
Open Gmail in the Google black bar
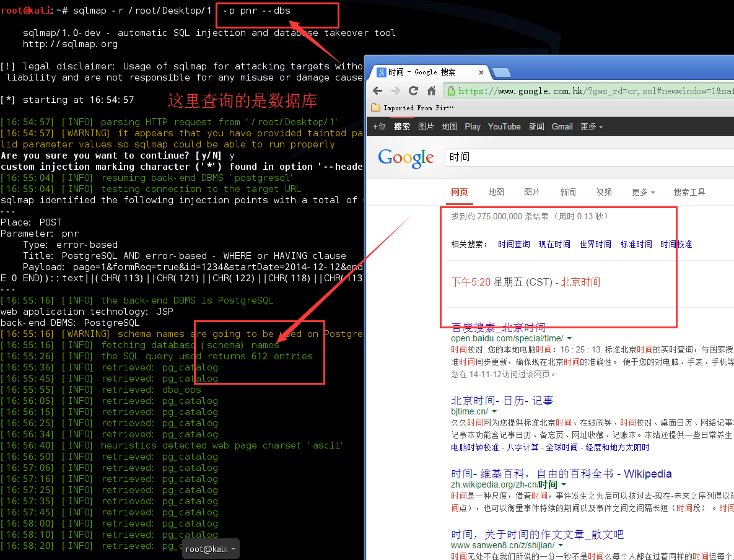pos(562,126)
